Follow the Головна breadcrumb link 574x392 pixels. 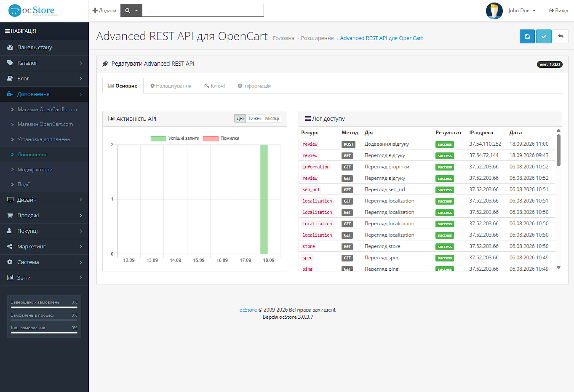pyautogui.click(x=283, y=38)
